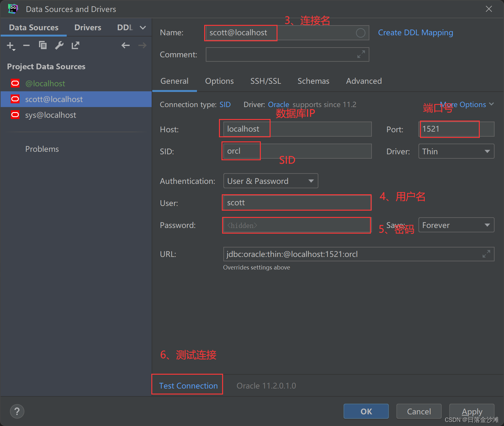Open the Authentication dropdown

[x=271, y=181]
